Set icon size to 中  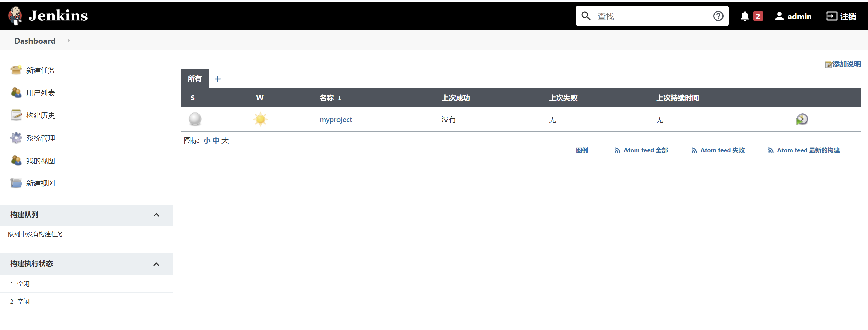(216, 141)
